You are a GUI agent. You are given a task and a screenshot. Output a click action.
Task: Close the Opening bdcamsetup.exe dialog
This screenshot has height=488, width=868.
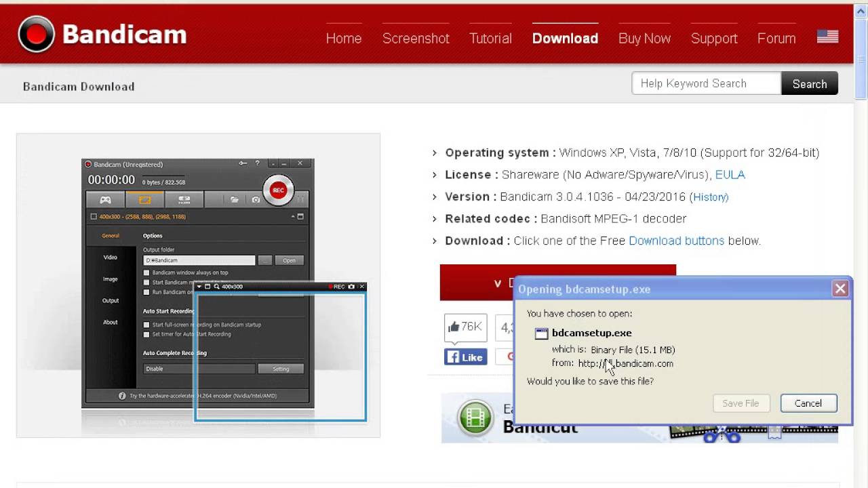coord(840,289)
